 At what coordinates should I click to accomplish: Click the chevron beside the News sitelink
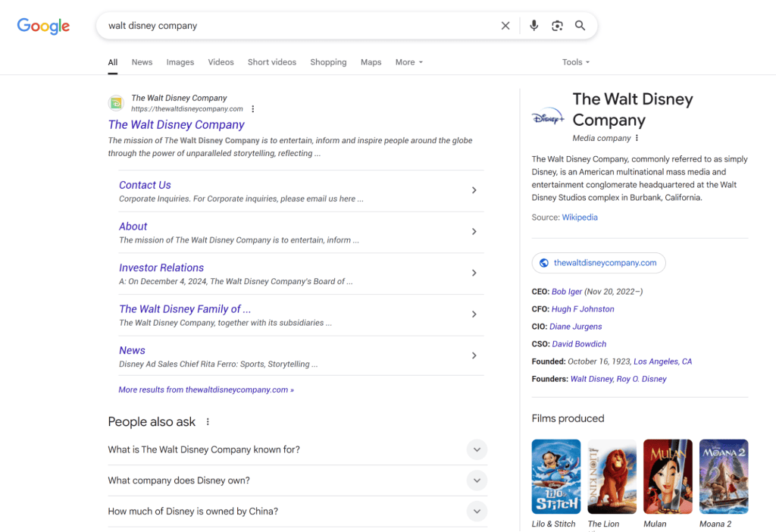(474, 355)
